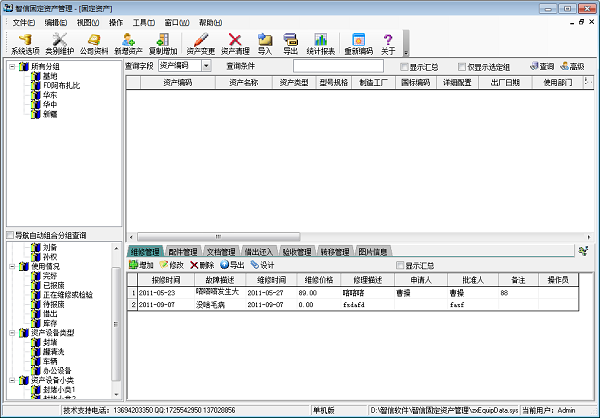Screen dimensions: 600x418
Task: Select the 资产设备类型 node icon
Action: [x=24, y=333]
